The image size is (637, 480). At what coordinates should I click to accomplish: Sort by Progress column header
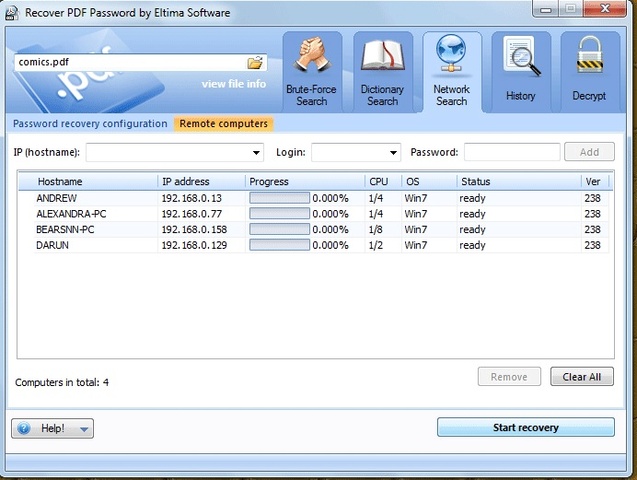point(305,182)
